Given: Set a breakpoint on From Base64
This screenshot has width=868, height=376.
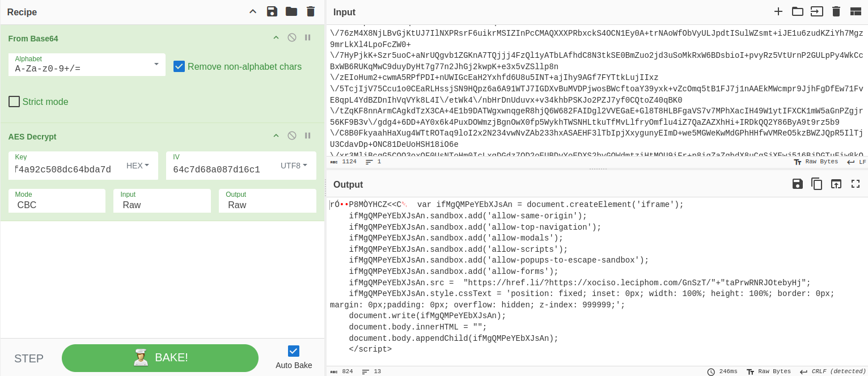Looking at the screenshot, I should (308, 37).
